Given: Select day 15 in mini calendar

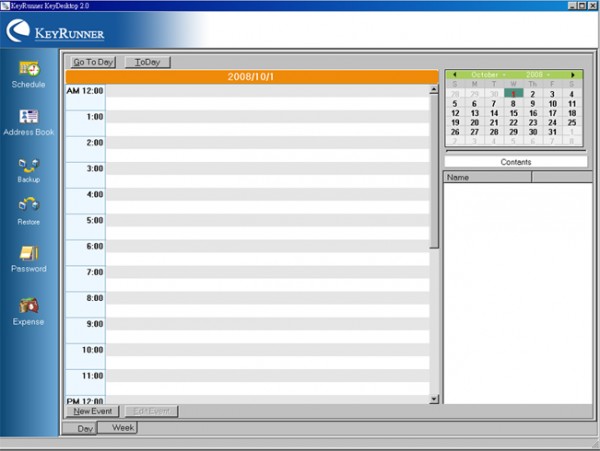Looking at the screenshot, I should (x=514, y=113).
